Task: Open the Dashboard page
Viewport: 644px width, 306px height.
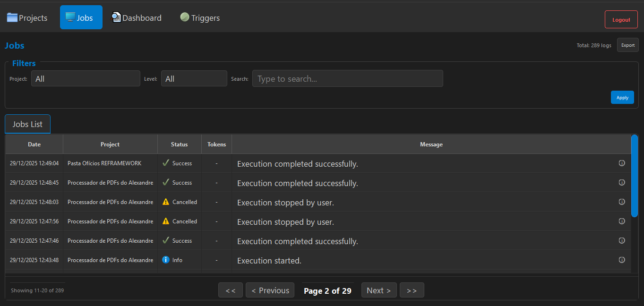Action: (x=136, y=18)
